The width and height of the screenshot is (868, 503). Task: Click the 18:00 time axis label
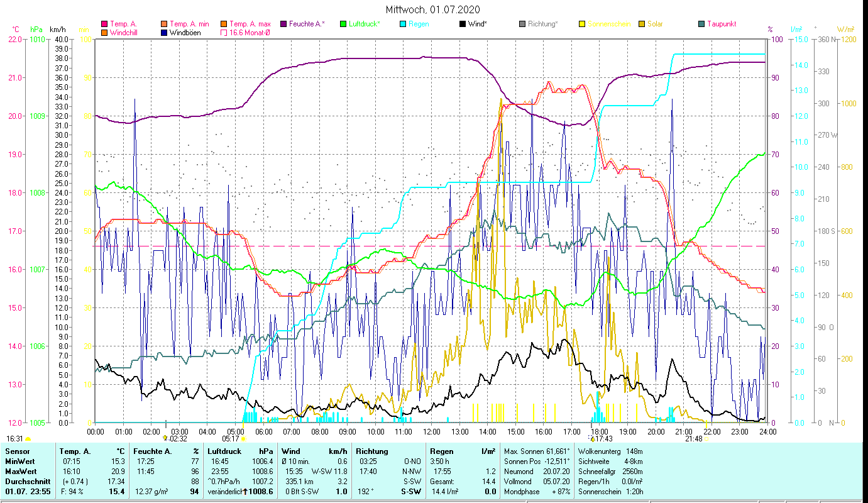(x=600, y=432)
